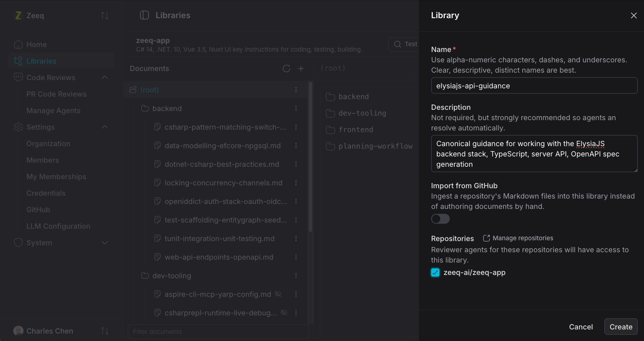
Task: Click the Test search field
Action: click(403, 44)
